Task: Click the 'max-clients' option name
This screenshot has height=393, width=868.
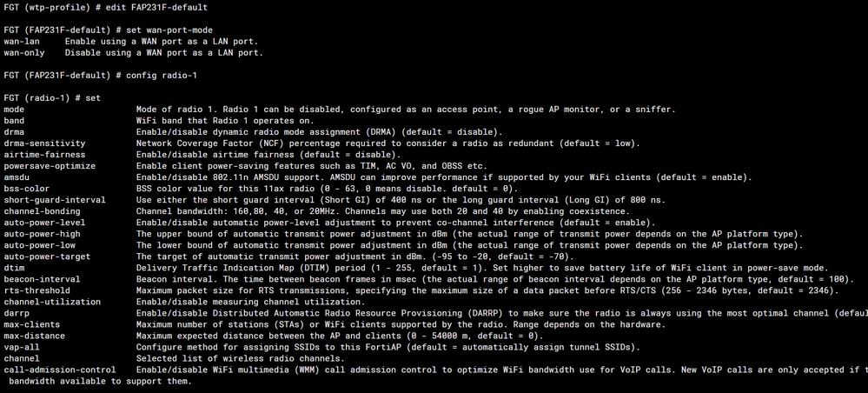Action: click(30, 324)
